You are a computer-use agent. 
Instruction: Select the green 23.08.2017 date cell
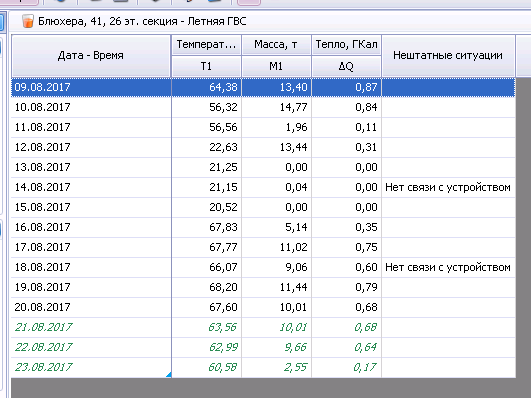[91, 367]
